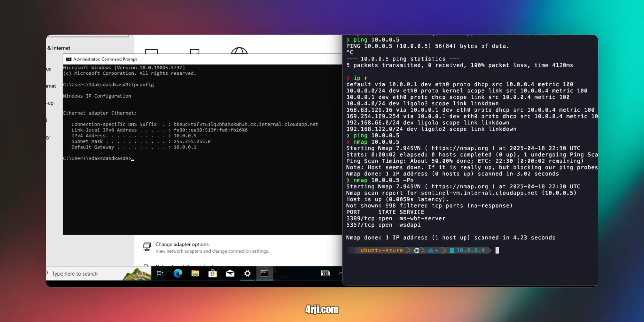Screen dimensions: 644x322
Task: Click the home icon in terminal prompt
Action: click(x=431, y=251)
